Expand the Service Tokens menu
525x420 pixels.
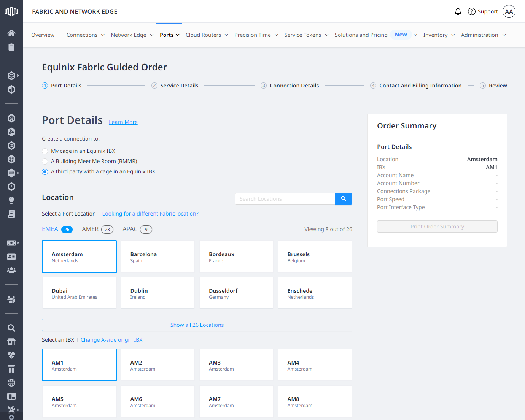point(307,35)
